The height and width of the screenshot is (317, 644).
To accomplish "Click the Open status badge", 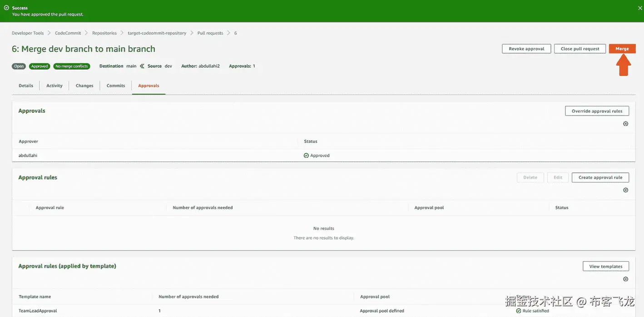I will (19, 66).
